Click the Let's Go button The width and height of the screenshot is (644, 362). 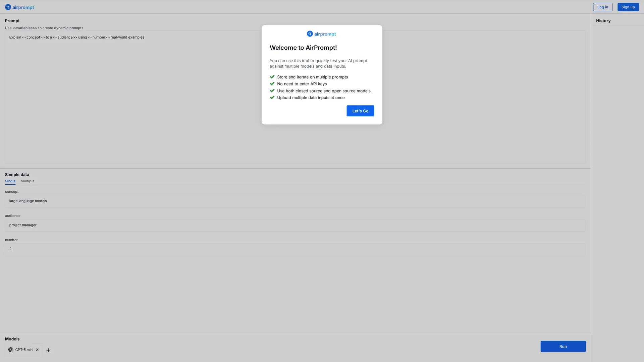coord(360,111)
